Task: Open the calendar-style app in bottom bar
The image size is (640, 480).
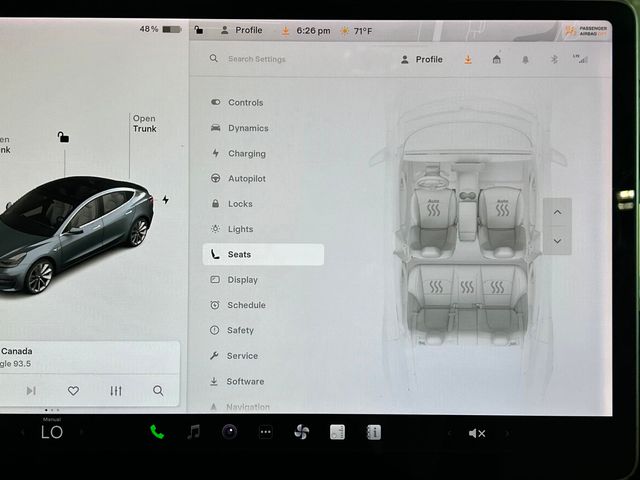Action: pyautogui.click(x=338, y=432)
